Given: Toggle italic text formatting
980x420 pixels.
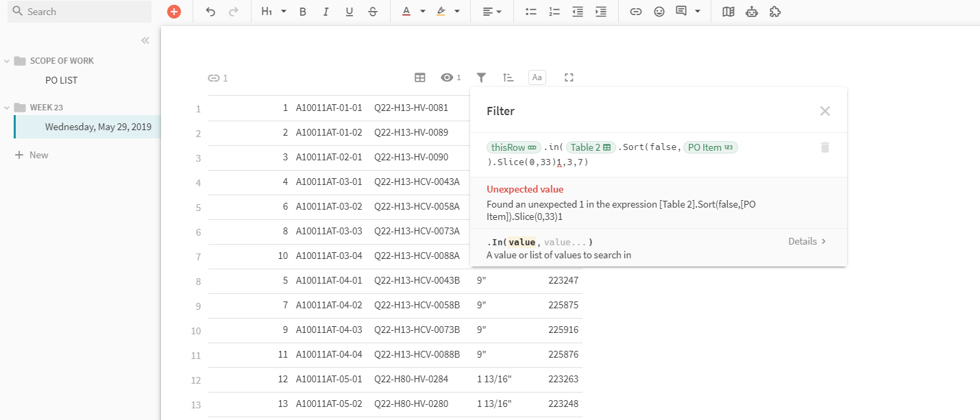Looking at the screenshot, I should click(x=326, y=12).
